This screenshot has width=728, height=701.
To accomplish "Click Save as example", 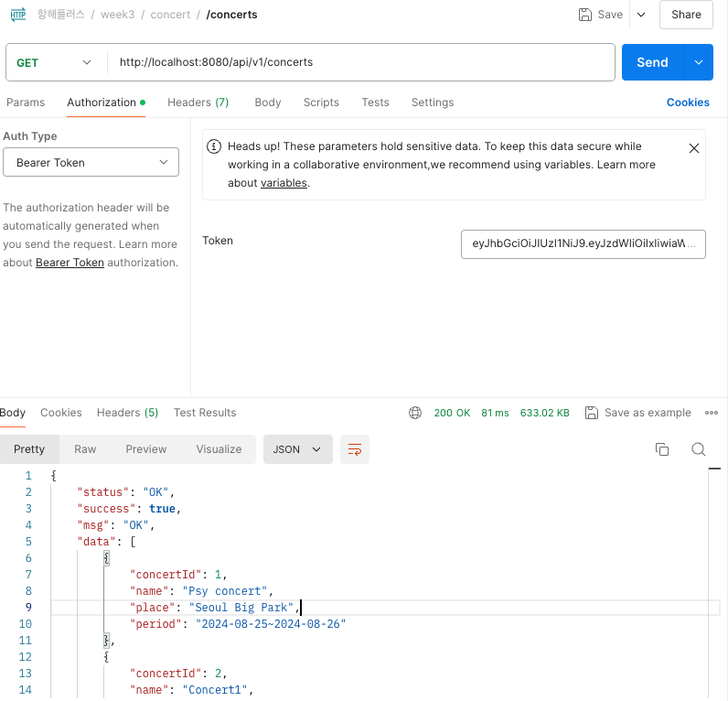I will point(638,413).
